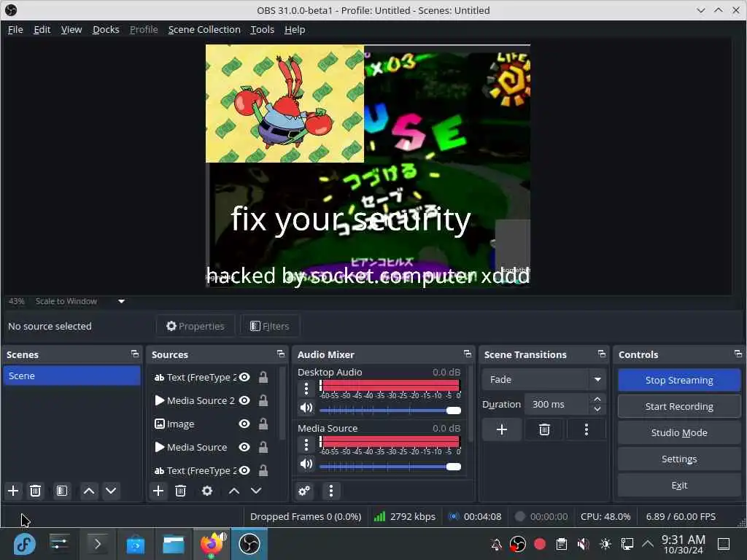The width and height of the screenshot is (747, 560).
Task: Open Desktop Audio three-dot options
Action: (x=306, y=389)
